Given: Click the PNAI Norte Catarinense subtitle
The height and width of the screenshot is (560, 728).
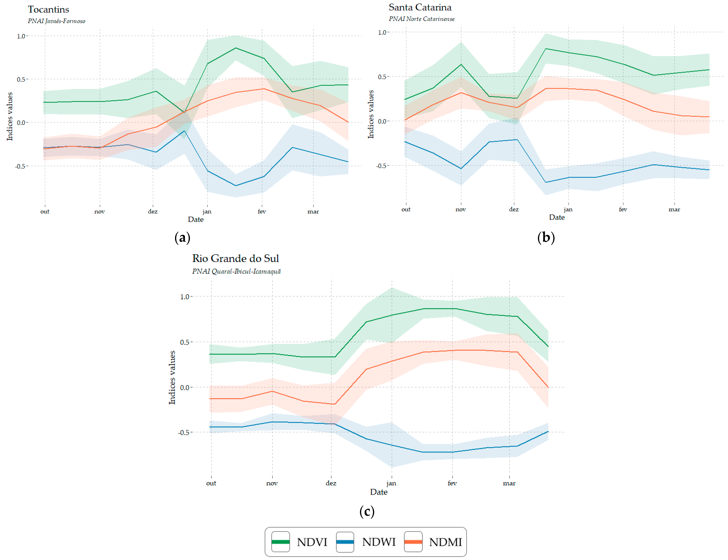Looking at the screenshot, I should 421,19.
